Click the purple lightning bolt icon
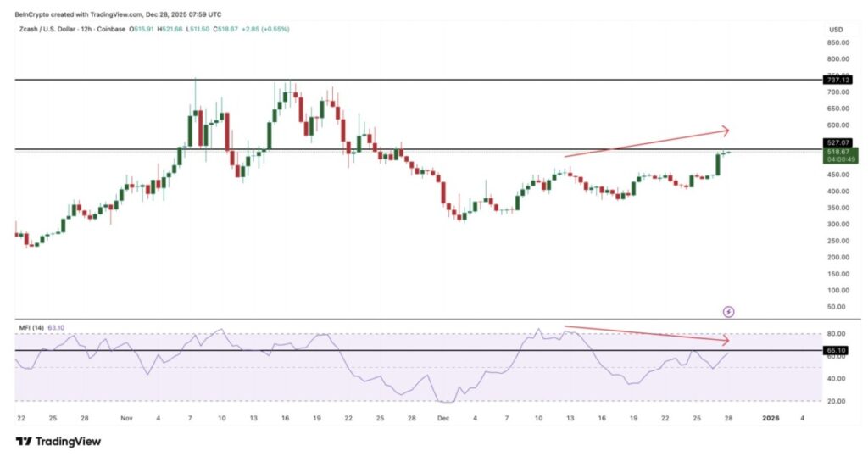Viewport: 868px width, 462px height. click(729, 312)
